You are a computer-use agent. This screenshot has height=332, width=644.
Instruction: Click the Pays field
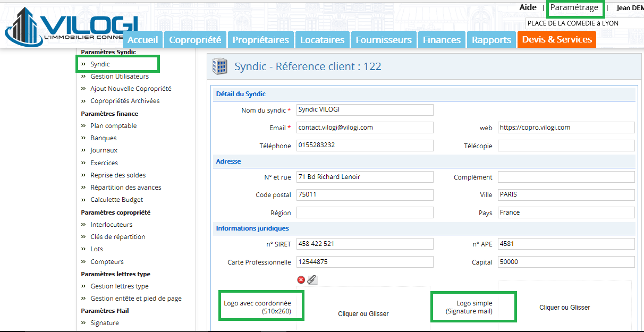566,212
